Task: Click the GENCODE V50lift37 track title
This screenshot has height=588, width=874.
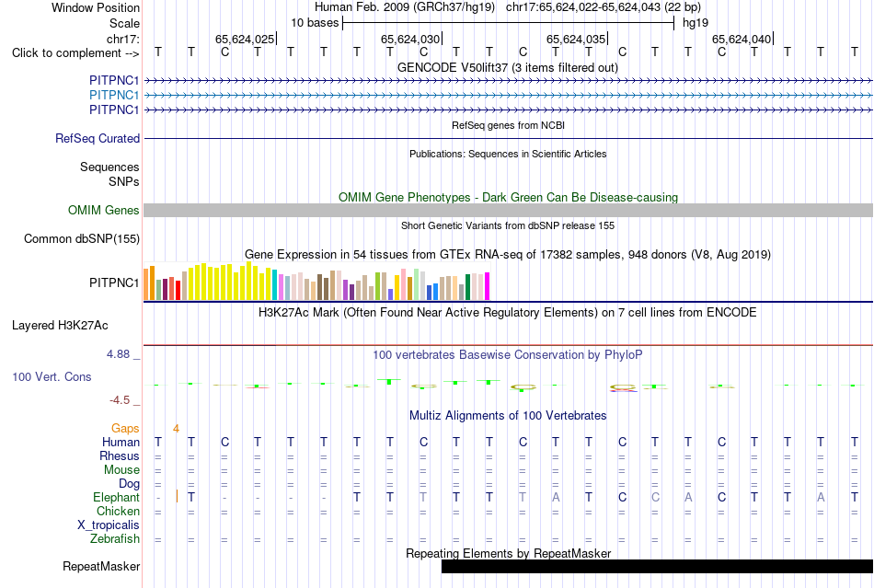Action: click(x=508, y=67)
